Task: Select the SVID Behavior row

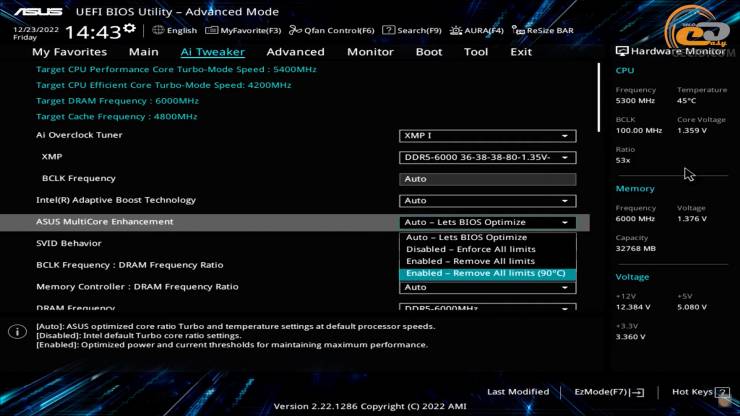Action: [x=69, y=243]
